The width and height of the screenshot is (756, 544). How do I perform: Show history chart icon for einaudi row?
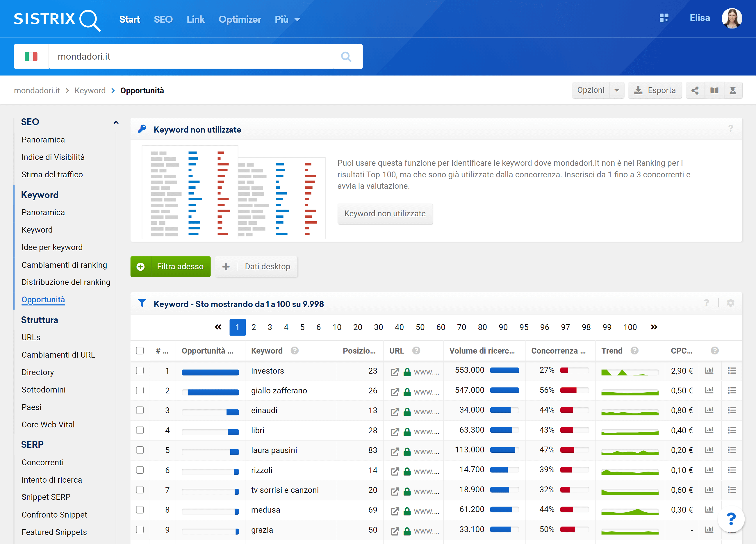tap(709, 410)
